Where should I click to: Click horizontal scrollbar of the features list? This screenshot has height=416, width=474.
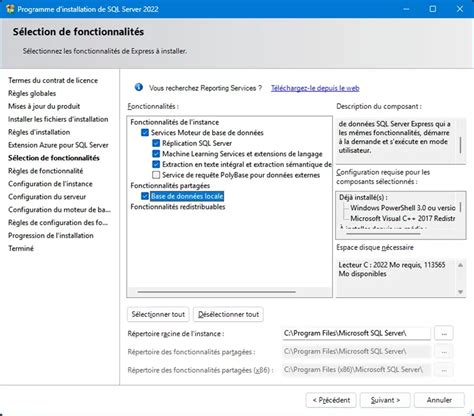(x=217, y=292)
